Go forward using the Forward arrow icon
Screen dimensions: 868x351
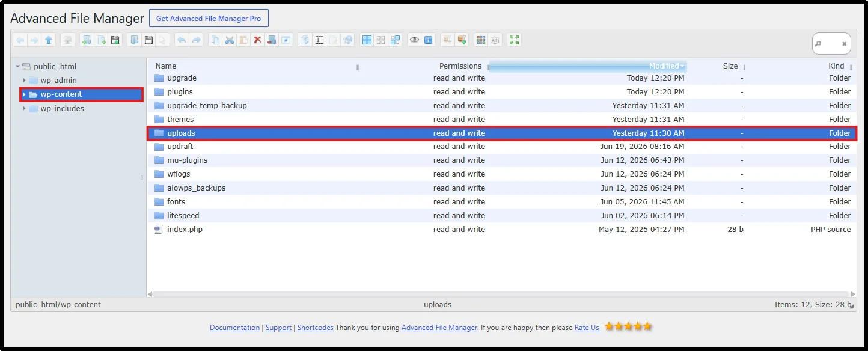tap(34, 40)
